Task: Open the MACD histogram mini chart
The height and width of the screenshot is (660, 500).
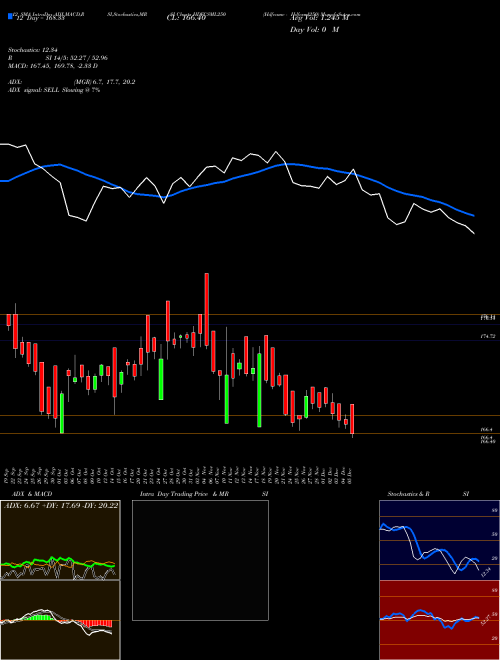Action: tap(60, 620)
